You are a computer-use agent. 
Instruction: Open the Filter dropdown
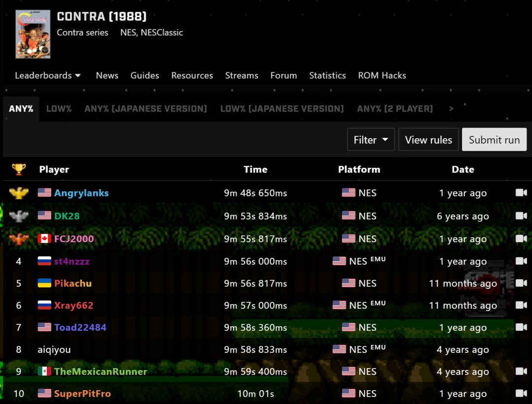370,140
